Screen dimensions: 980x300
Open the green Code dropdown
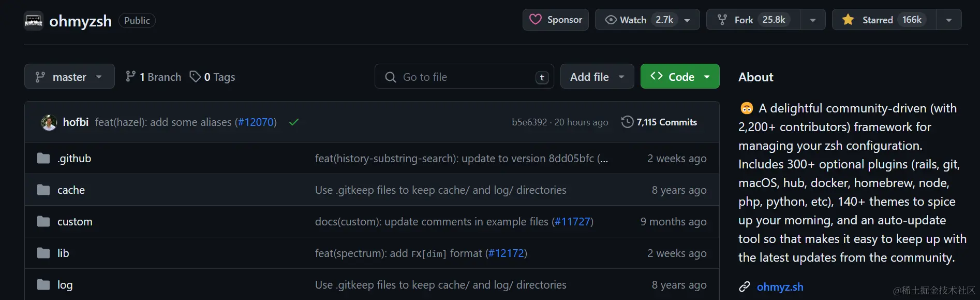[x=680, y=77]
